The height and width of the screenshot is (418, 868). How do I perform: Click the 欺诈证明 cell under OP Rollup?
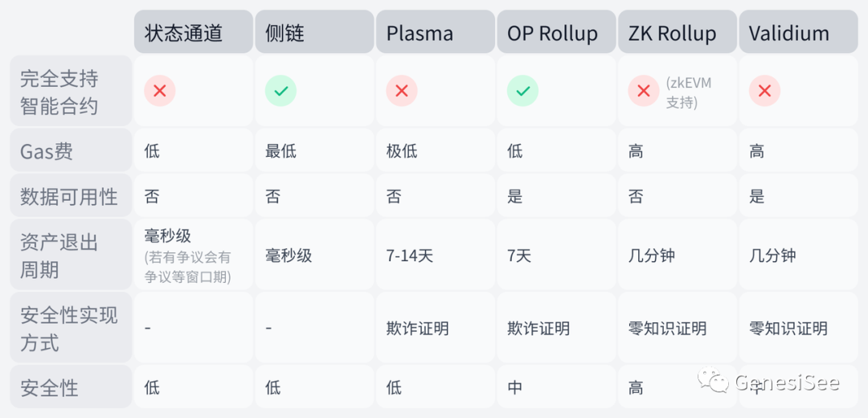(538, 328)
